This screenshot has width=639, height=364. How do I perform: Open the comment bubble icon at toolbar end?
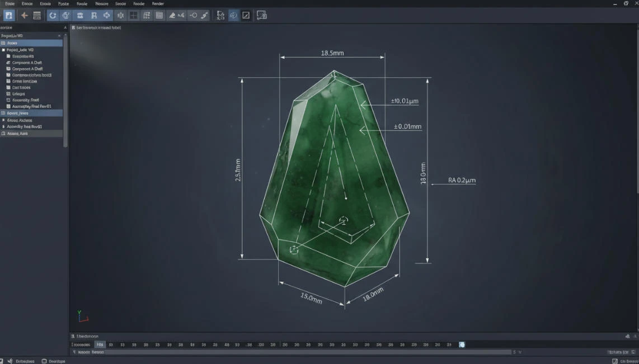tap(261, 15)
